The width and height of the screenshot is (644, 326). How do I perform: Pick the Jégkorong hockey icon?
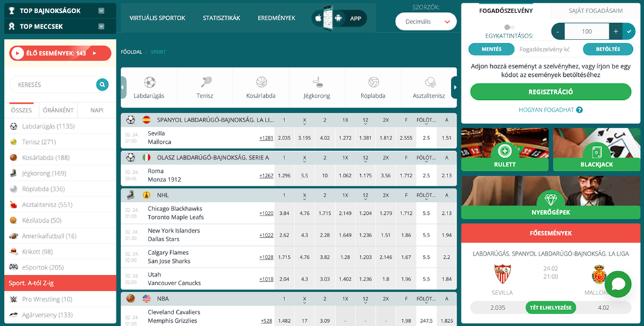[317, 83]
